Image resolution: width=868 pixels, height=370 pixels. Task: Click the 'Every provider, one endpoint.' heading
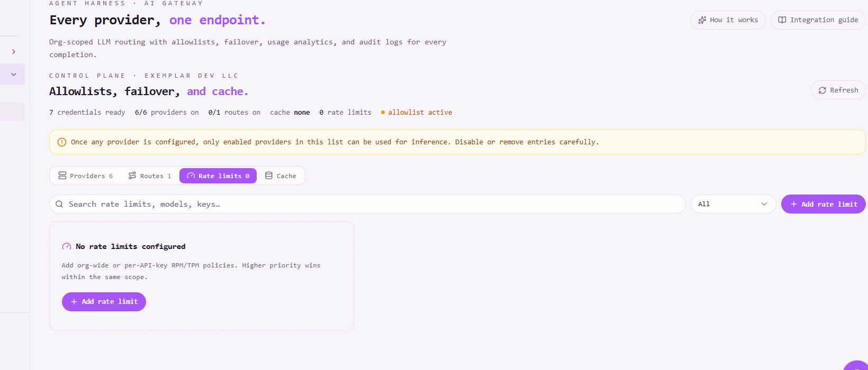click(x=158, y=20)
